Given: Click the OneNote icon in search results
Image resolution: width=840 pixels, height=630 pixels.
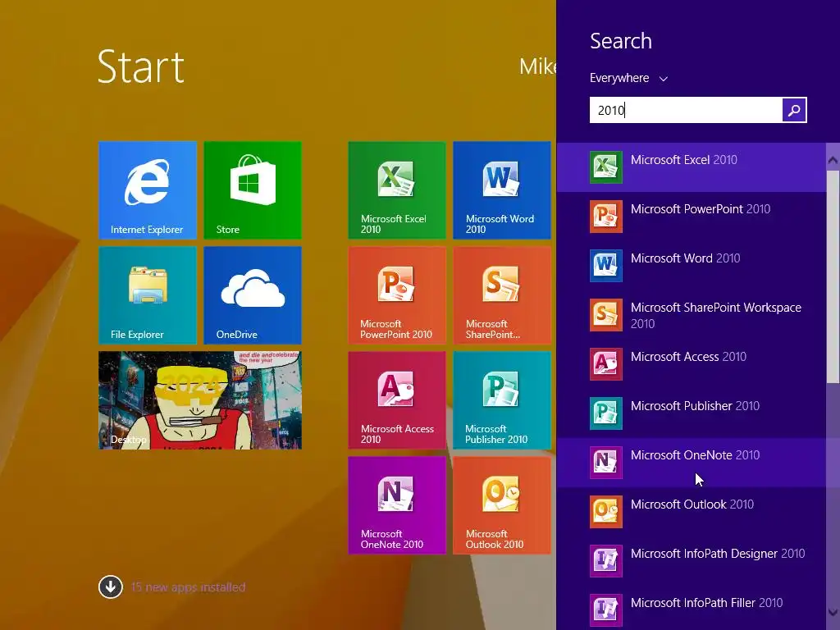Looking at the screenshot, I should (606, 463).
